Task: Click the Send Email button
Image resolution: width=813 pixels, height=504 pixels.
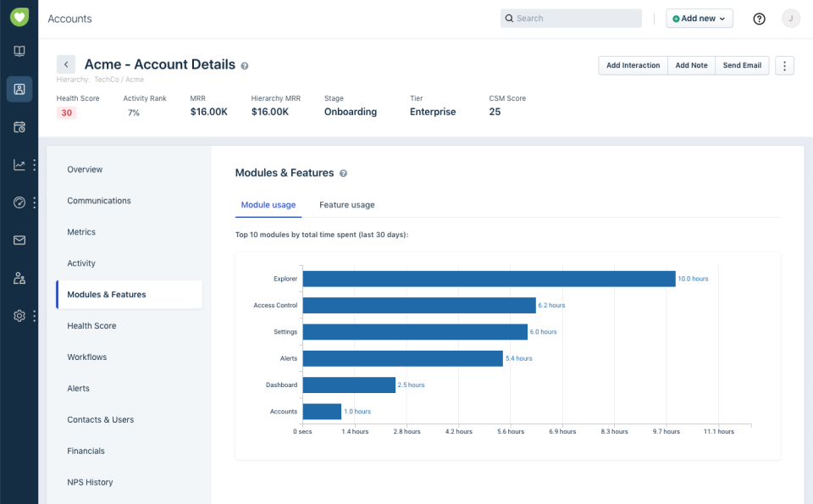Action: coord(742,65)
